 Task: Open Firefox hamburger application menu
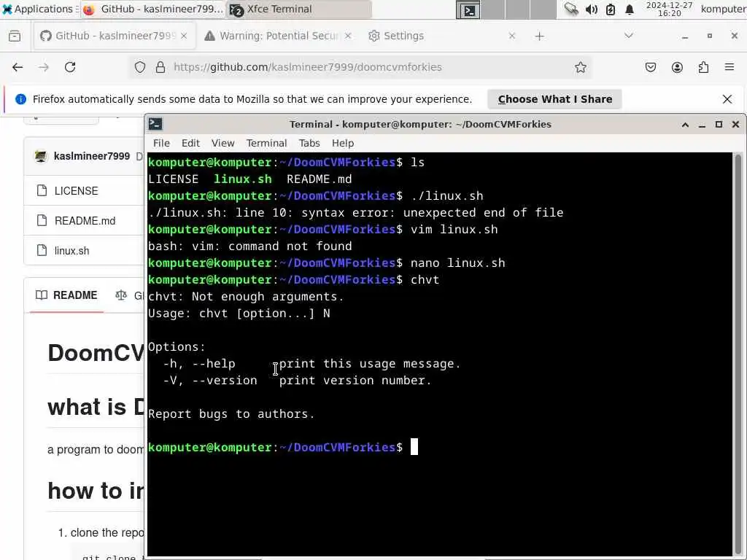tap(729, 67)
